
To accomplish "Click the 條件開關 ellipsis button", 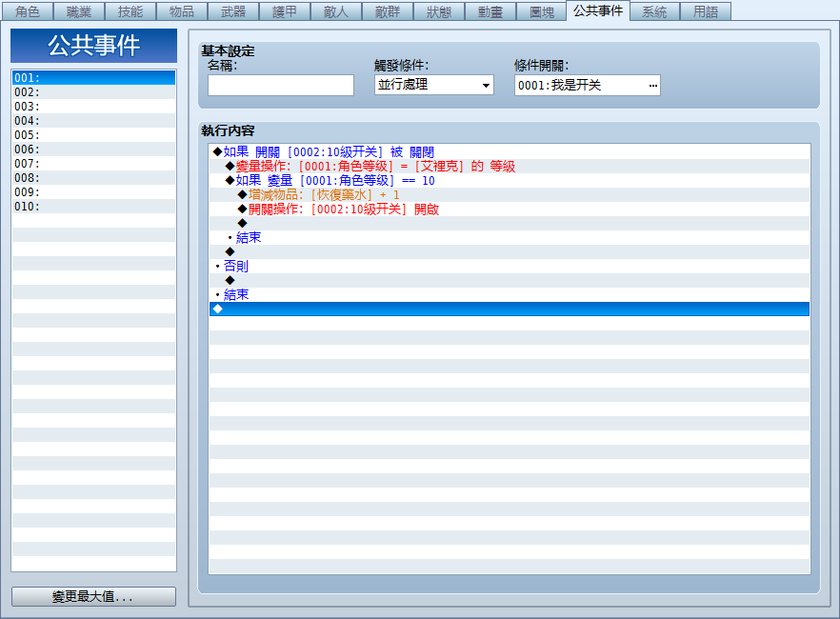I will coord(652,85).
